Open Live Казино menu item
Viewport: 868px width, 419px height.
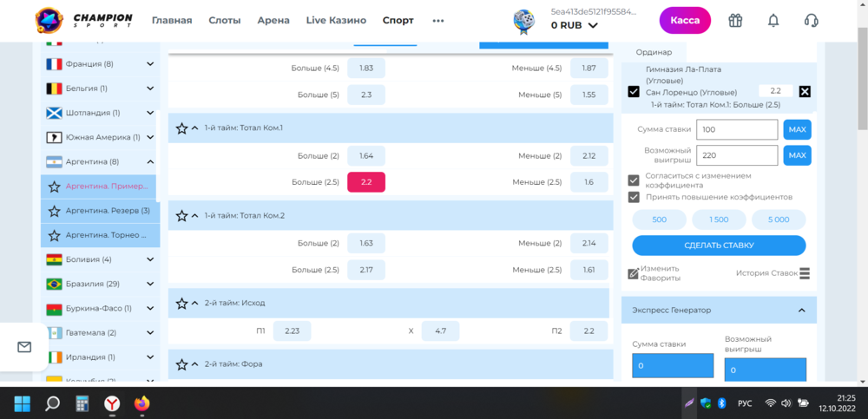(336, 21)
